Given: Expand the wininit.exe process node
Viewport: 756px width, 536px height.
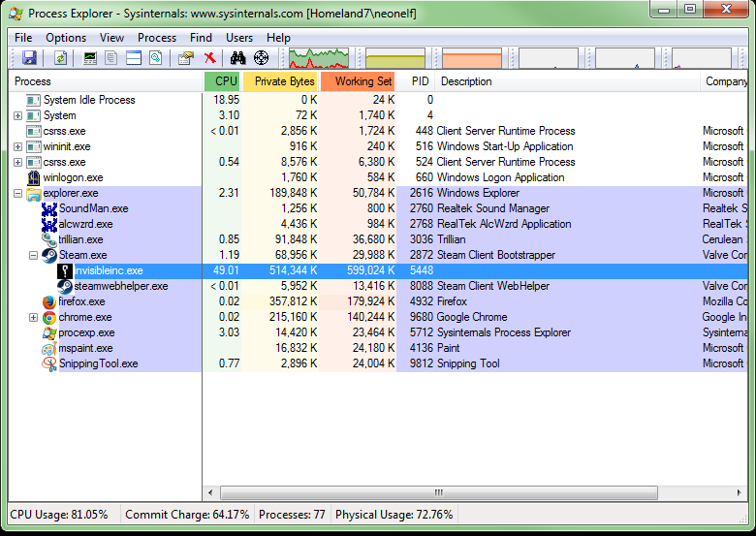Looking at the screenshot, I should click(x=17, y=146).
